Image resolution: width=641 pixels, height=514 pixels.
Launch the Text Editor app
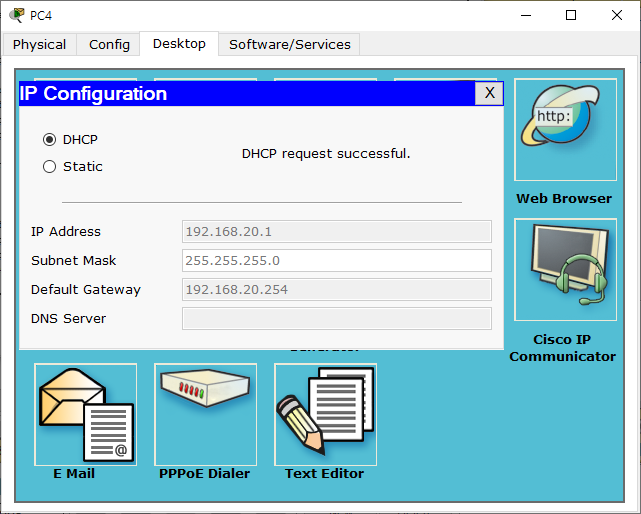(325, 414)
